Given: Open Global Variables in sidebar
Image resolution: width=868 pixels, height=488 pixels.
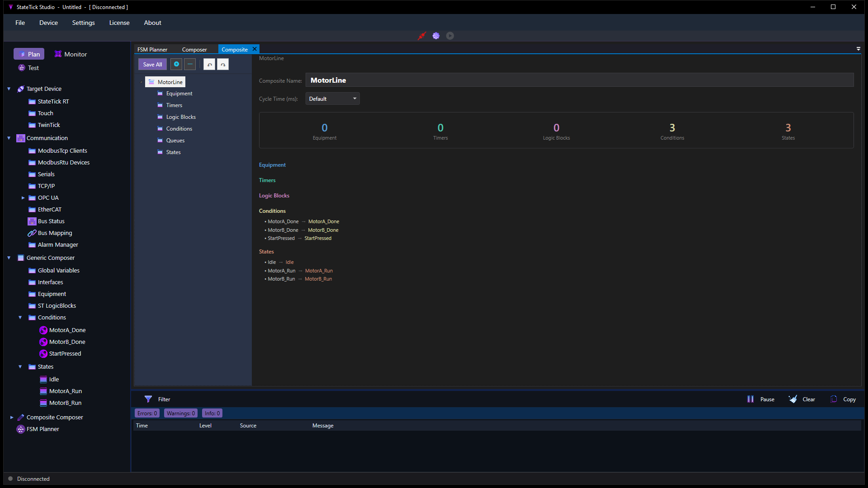Looking at the screenshot, I should click(59, 271).
